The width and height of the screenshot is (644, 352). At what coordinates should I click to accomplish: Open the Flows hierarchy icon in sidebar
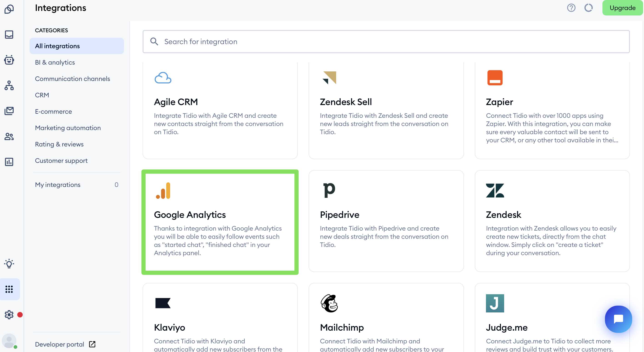coord(9,85)
